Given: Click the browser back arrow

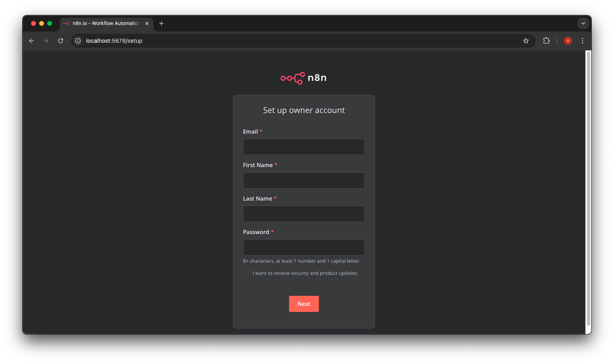Looking at the screenshot, I should (31, 41).
